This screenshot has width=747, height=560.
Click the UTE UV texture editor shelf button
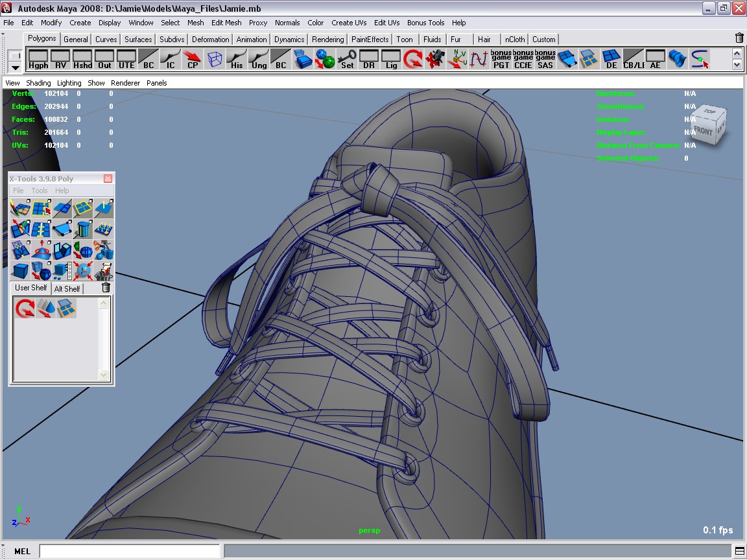click(126, 60)
